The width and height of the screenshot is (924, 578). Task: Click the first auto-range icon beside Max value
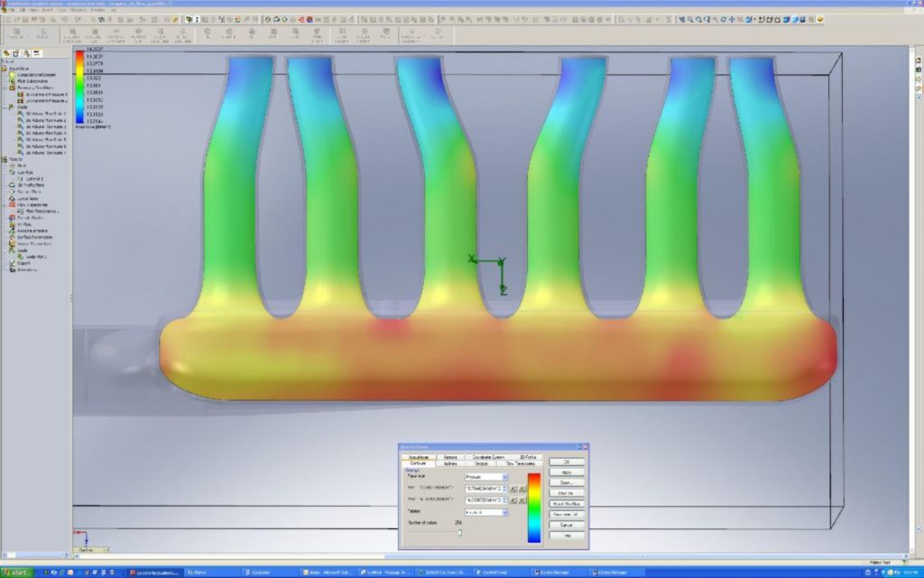[512, 499]
